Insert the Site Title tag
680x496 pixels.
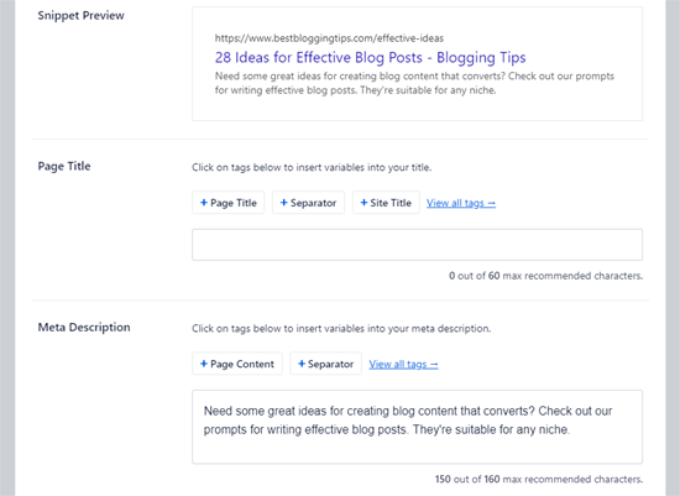pos(386,203)
